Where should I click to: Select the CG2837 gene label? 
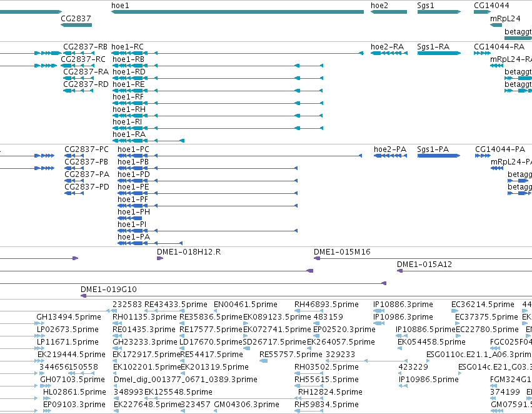click(76, 18)
